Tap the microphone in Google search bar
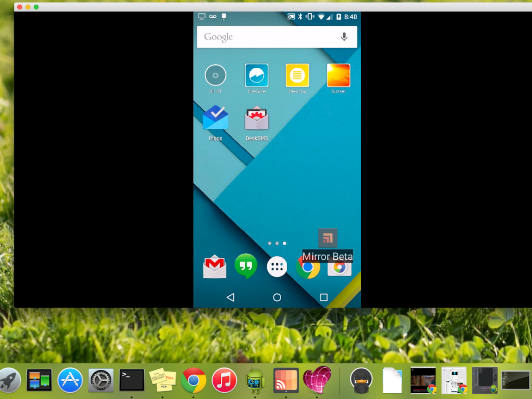 (x=344, y=37)
